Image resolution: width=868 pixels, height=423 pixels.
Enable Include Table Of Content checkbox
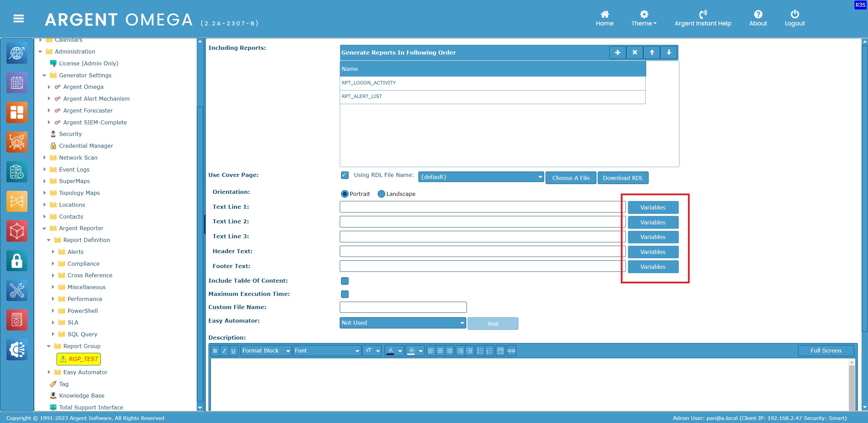(344, 281)
